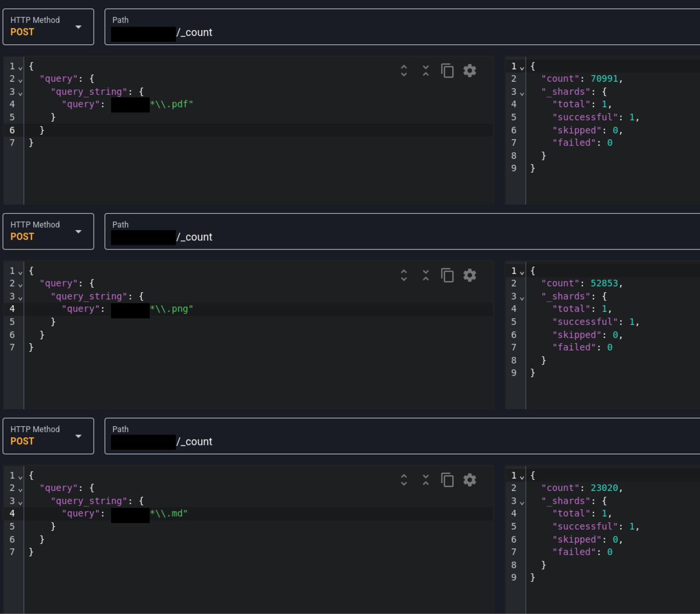Expand all folds in the png query editor
The height and width of the screenshot is (614, 700).
(404, 275)
